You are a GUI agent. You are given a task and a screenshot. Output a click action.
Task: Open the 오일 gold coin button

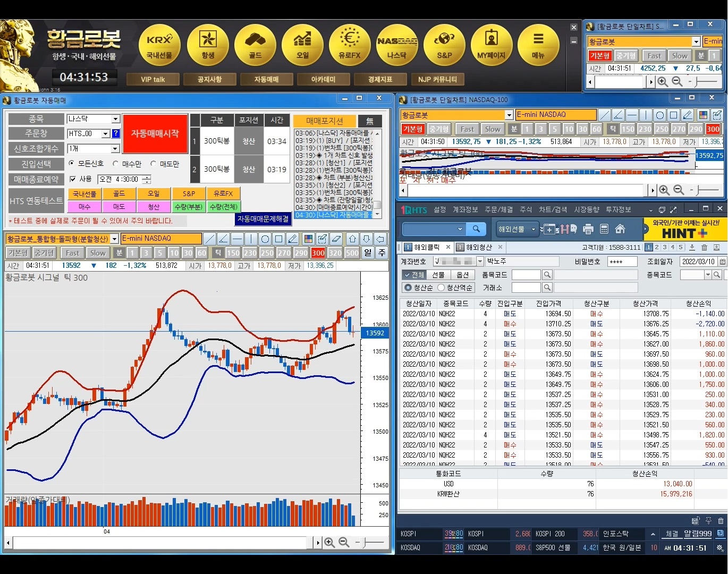302,45
